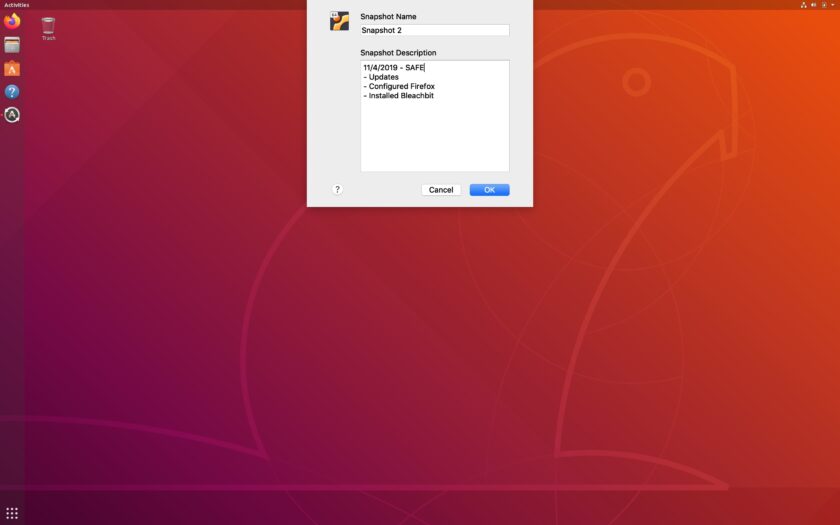840x525 pixels.
Task: Launch Ubuntu Software from the dock
Action: tap(12, 69)
